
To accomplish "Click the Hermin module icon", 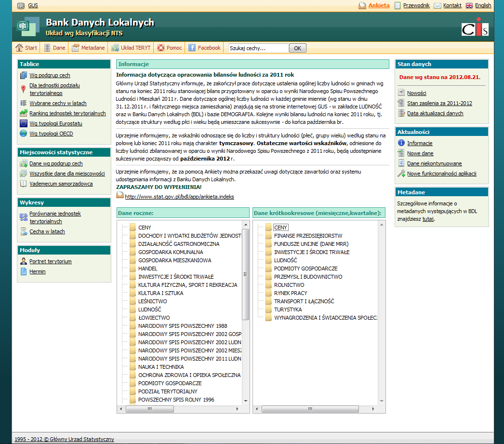I will click(x=24, y=271).
